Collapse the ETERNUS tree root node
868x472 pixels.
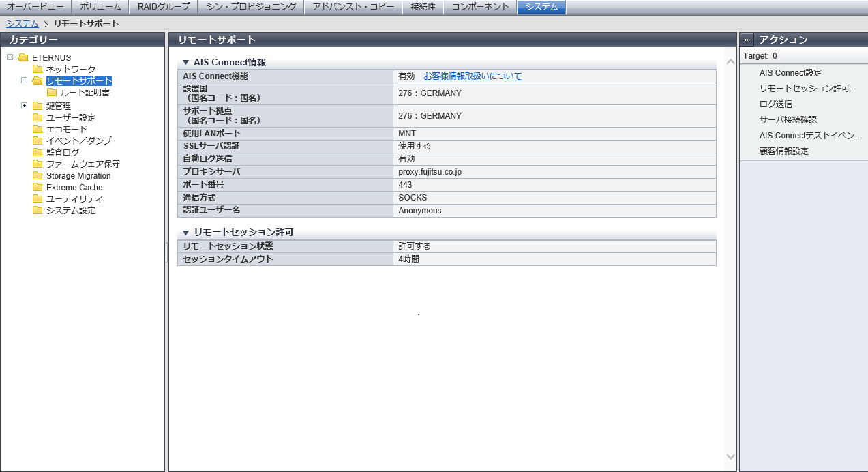10,57
